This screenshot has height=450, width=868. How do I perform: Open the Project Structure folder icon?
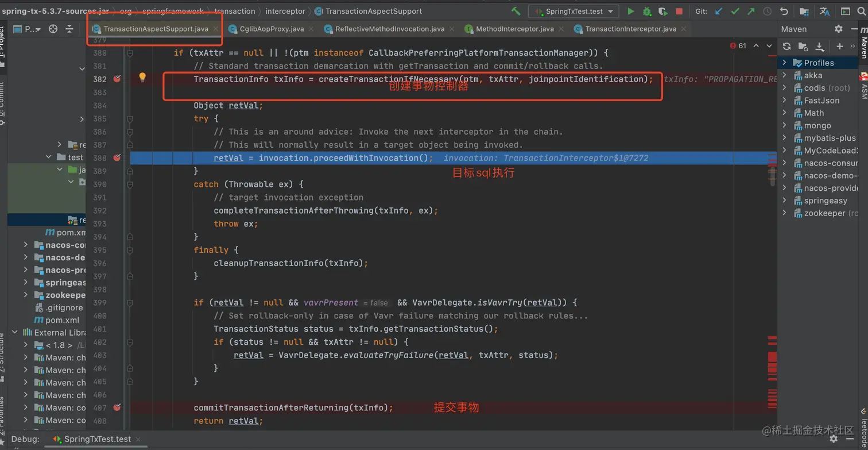click(x=804, y=11)
